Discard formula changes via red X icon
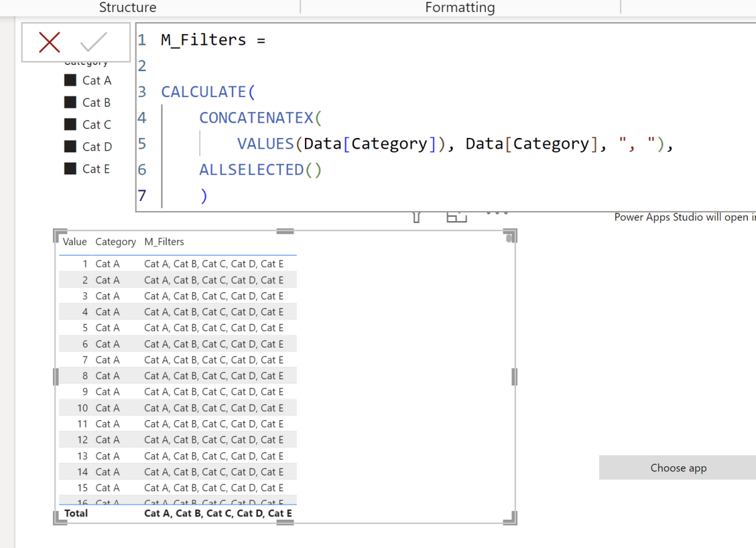The height and width of the screenshot is (548, 756). [x=50, y=42]
